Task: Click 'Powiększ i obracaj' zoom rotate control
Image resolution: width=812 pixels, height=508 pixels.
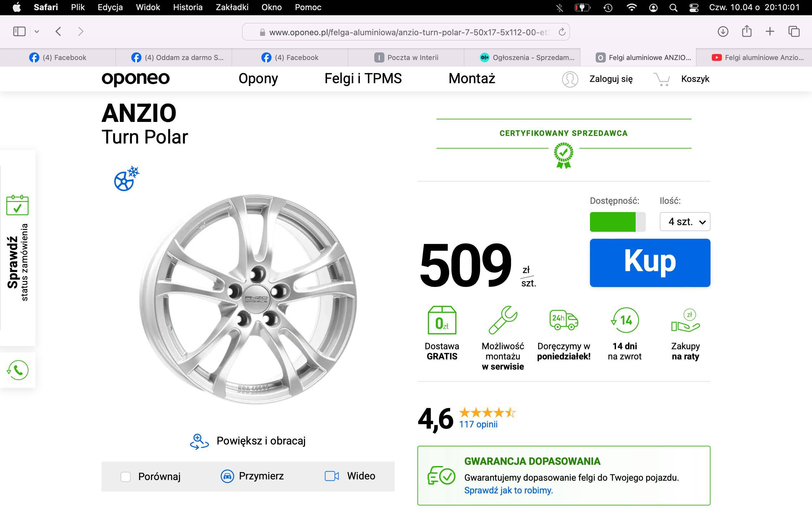Action: click(248, 441)
